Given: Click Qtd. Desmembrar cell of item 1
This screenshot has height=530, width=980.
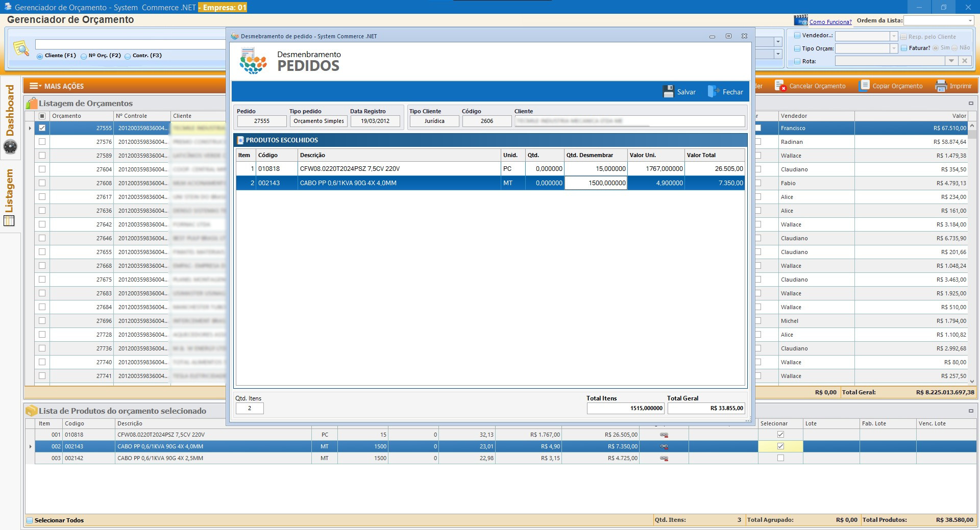Looking at the screenshot, I should [596, 169].
